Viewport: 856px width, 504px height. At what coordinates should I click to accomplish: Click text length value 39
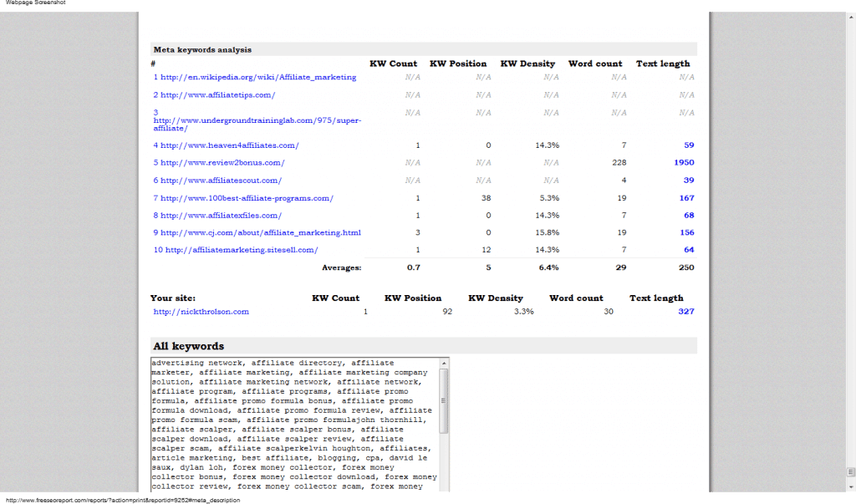pyautogui.click(x=689, y=181)
